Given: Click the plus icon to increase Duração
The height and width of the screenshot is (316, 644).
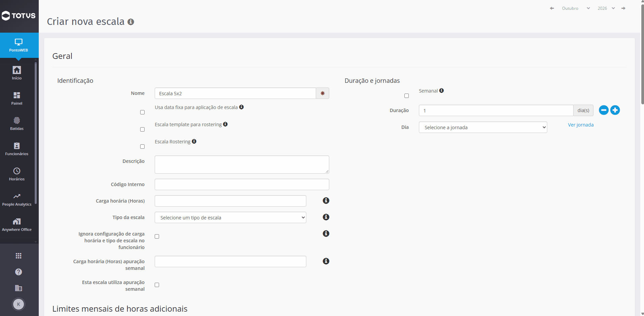Looking at the screenshot, I should pyautogui.click(x=615, y=110).
